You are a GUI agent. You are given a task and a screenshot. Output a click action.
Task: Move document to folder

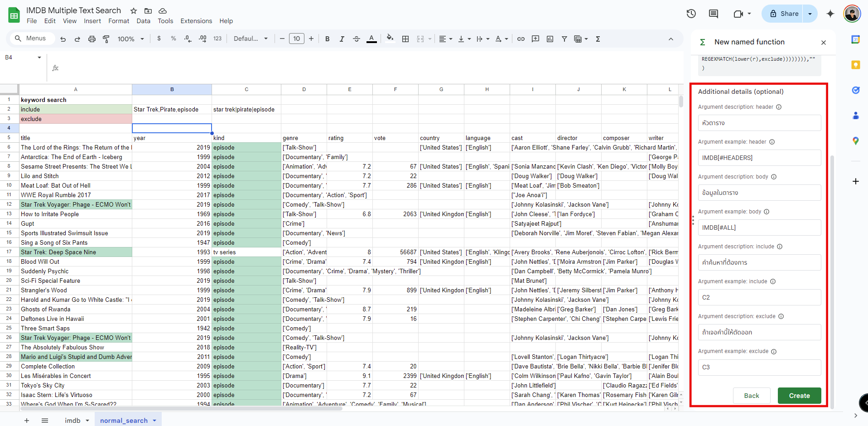pos(148,10)
